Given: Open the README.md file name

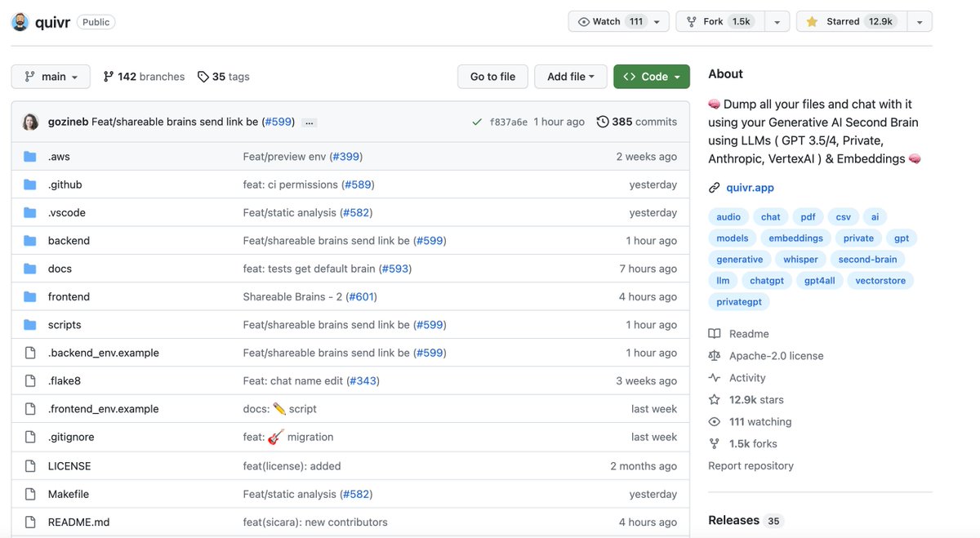Looking at the screenshot, I should coord(78,522).
